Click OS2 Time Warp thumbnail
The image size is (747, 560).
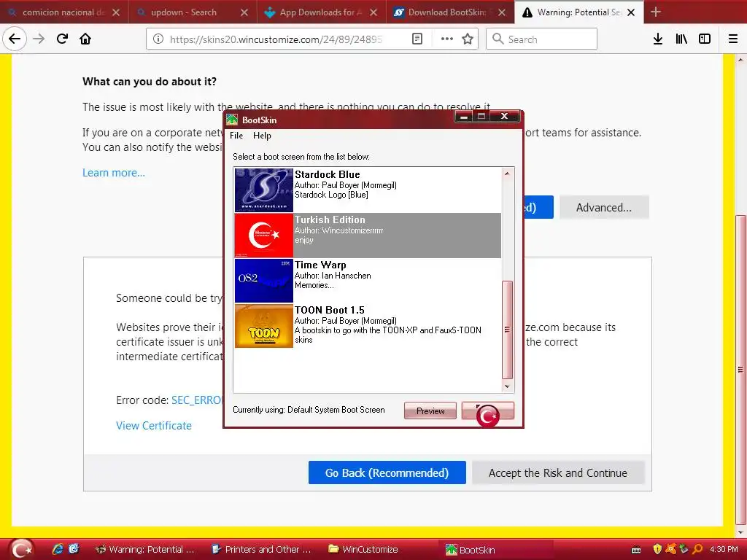(264, 281)
